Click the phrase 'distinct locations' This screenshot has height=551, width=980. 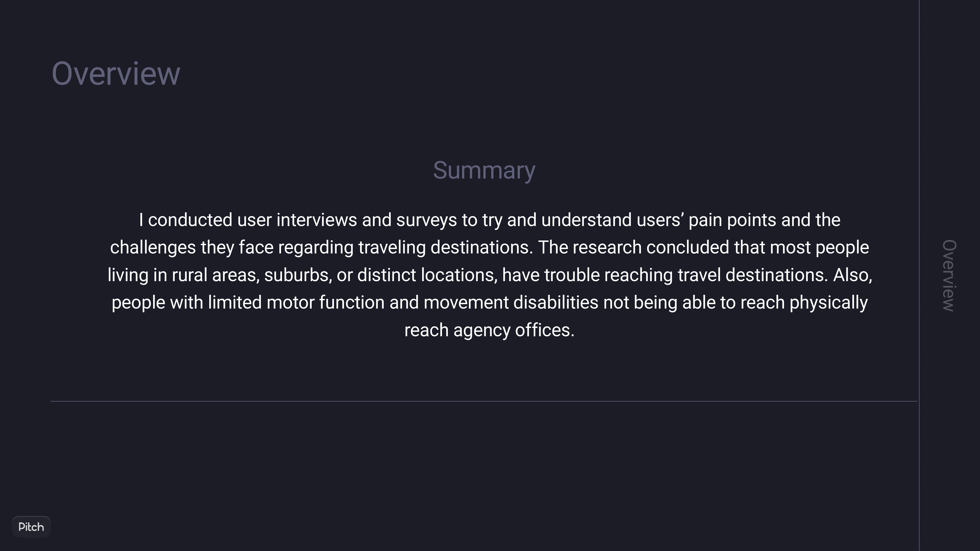[x=427, y=275]
